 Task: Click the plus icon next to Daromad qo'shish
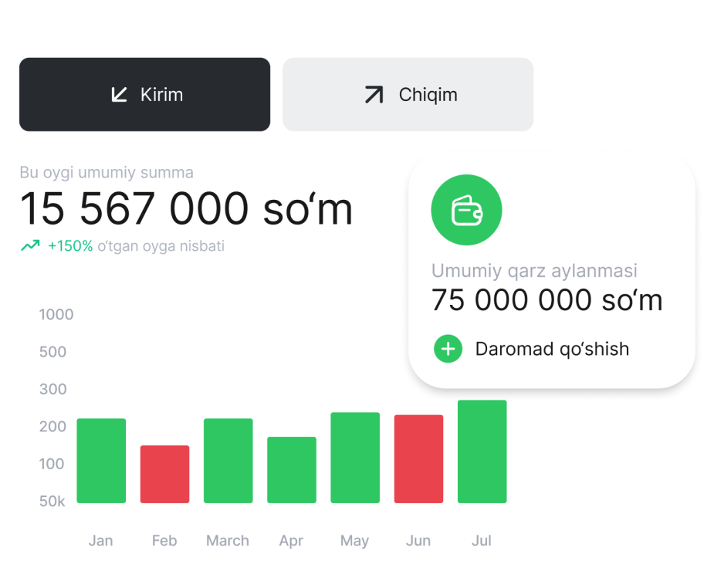(448, 349)
